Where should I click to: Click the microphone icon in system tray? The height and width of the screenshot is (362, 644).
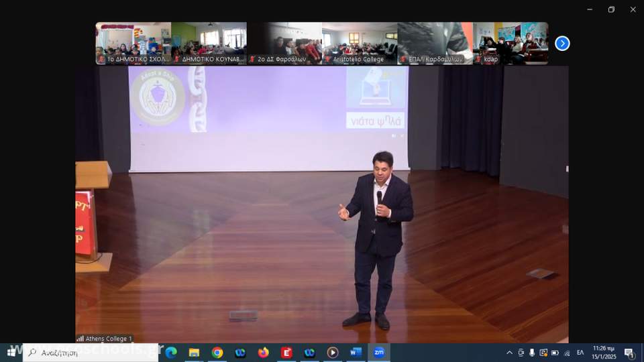(532, 353)
